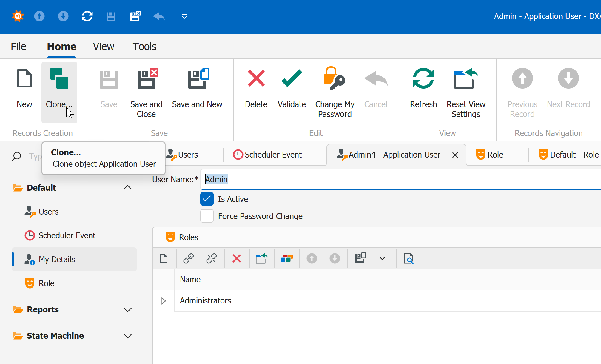Open the Scheduler Event document tab
The height and width of the screenshot is (364, 601).
click(273, 155)
